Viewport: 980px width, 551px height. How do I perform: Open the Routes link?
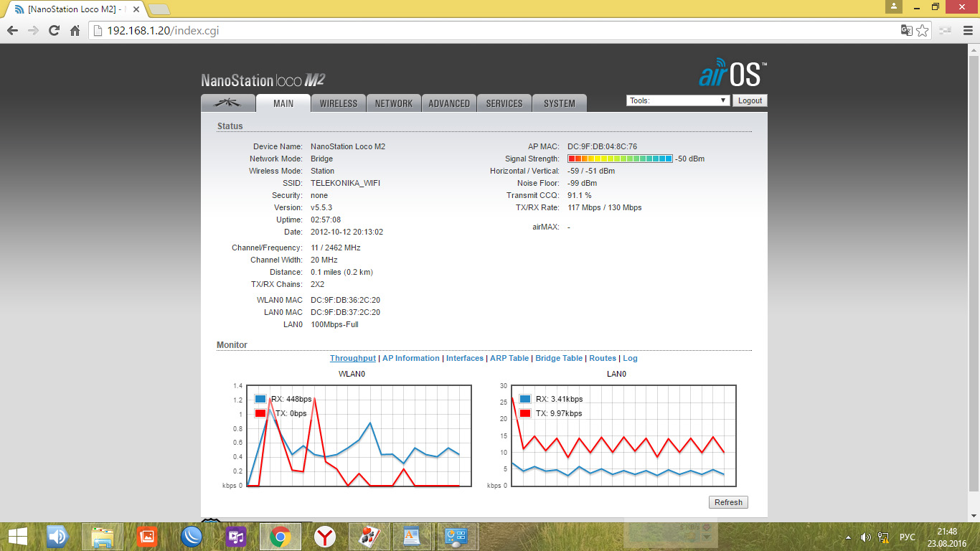pyautogui.click(x=603, y=358)
